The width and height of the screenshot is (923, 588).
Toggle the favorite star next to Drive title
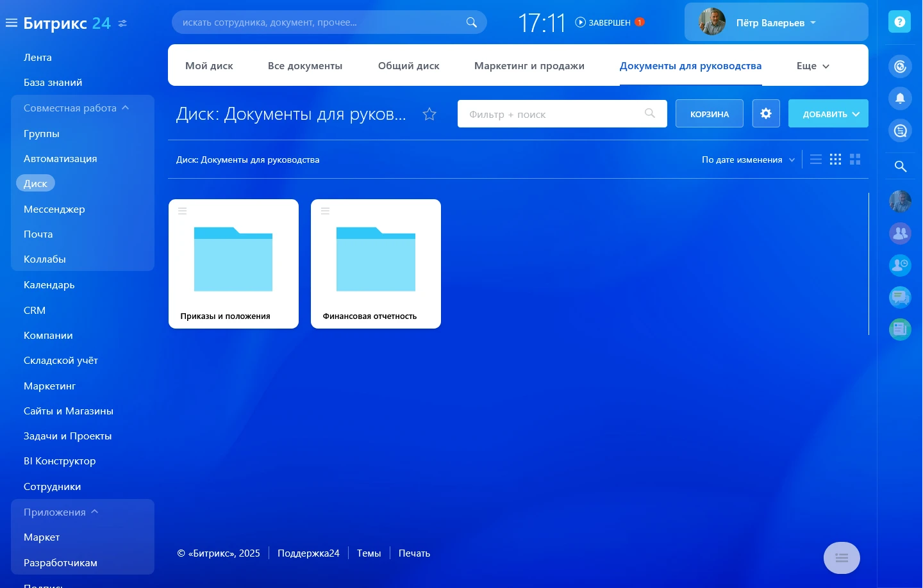click(x=429, y=113)
